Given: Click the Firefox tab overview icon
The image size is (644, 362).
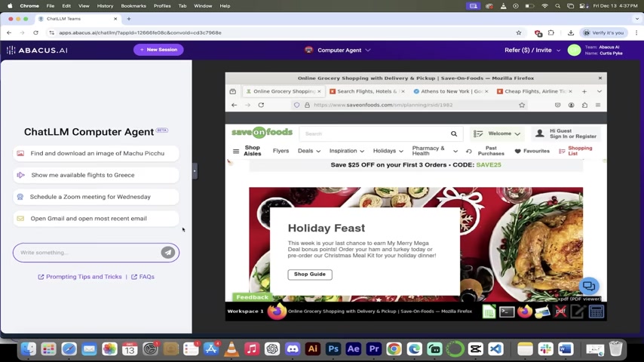Looking at the screenshot, I should pyautogui.click(x=233, y=91).
